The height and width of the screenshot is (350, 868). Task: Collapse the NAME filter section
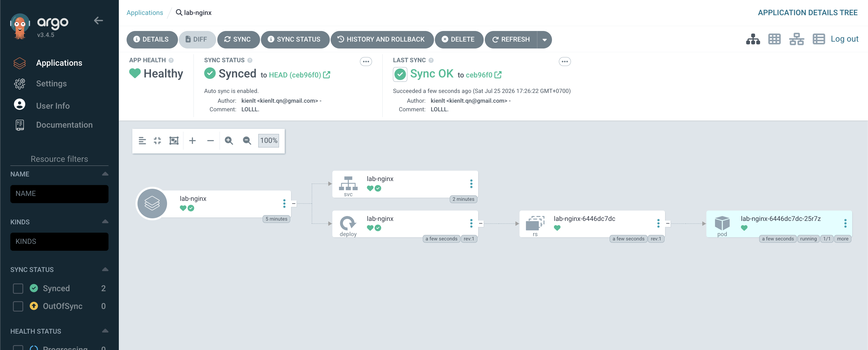pyautogui.click(x=105, y=174)
